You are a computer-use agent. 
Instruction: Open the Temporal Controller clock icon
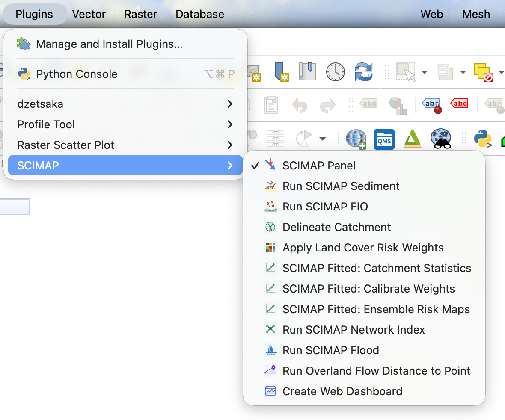[335, 72]
